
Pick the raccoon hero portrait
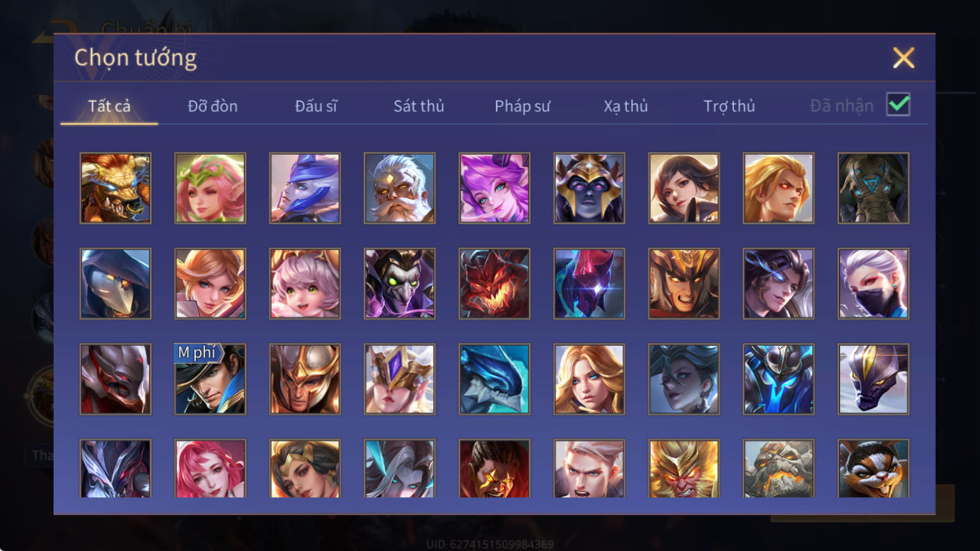click(x=873, y=469)
